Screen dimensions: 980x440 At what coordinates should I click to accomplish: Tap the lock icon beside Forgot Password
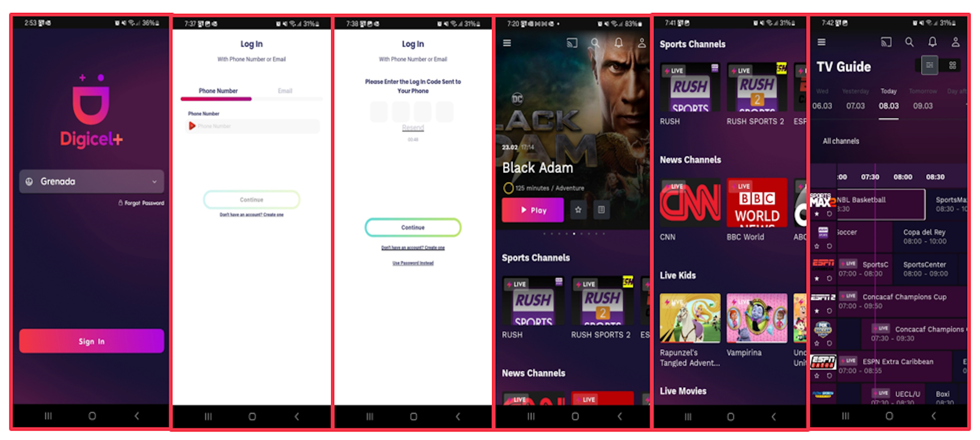(x=120, y=203)
